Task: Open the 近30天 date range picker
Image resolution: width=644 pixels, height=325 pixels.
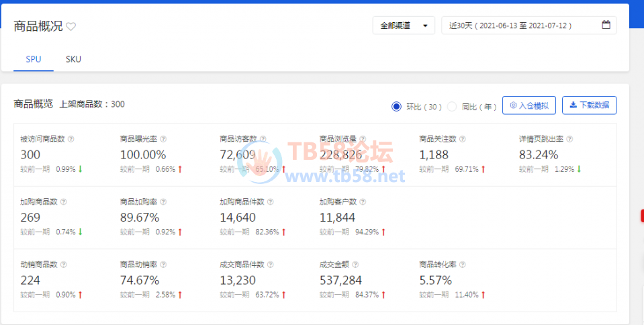Action: [x=529, y=26]
